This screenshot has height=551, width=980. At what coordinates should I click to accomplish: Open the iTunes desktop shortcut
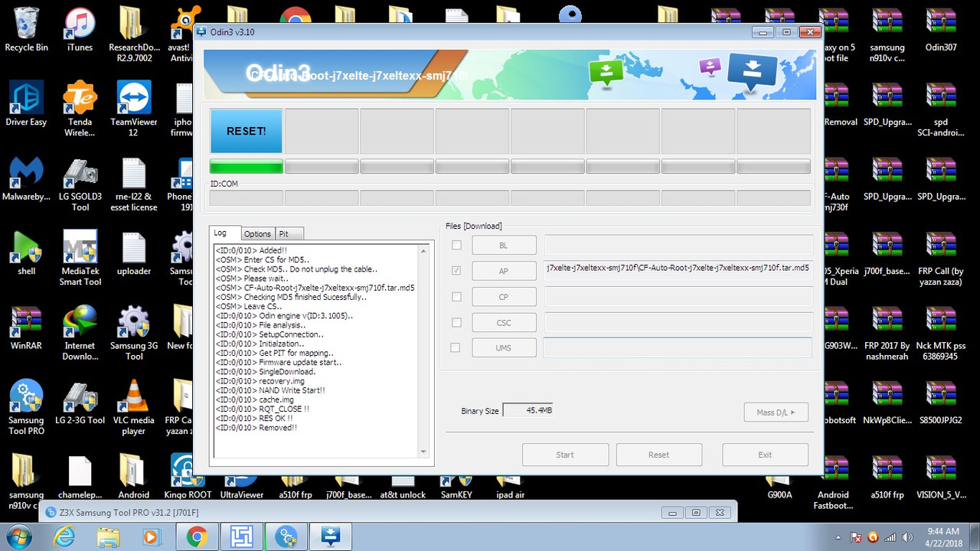(x=80, y=30)
